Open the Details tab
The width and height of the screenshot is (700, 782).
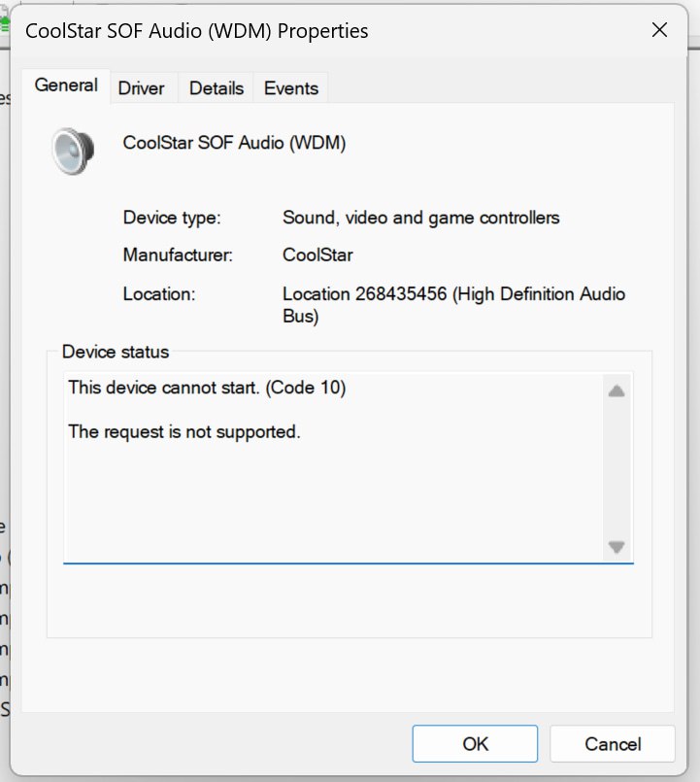point(216,88)
